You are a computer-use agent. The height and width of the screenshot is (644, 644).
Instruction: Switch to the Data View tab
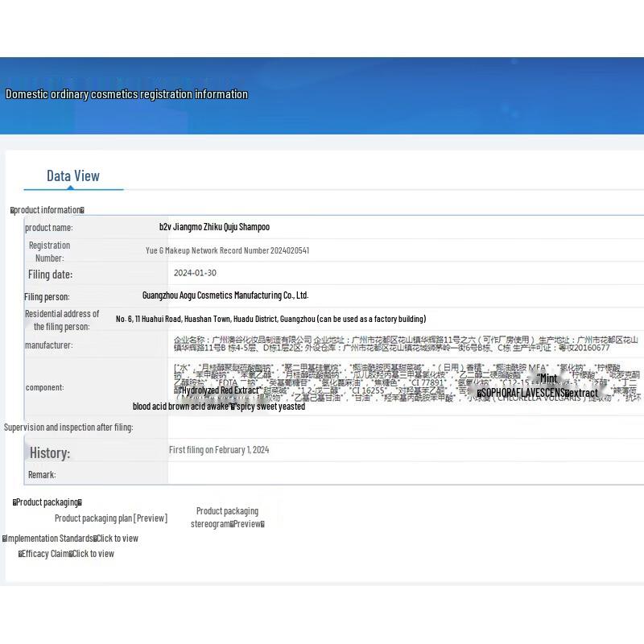click(x=73, y=176)
